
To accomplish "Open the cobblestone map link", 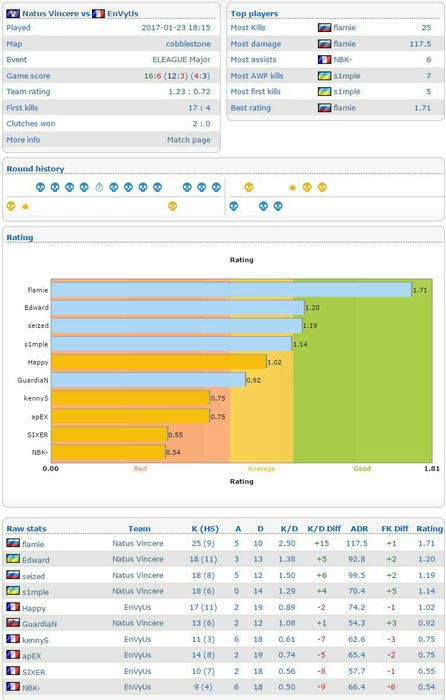I will tap(188, 44).
